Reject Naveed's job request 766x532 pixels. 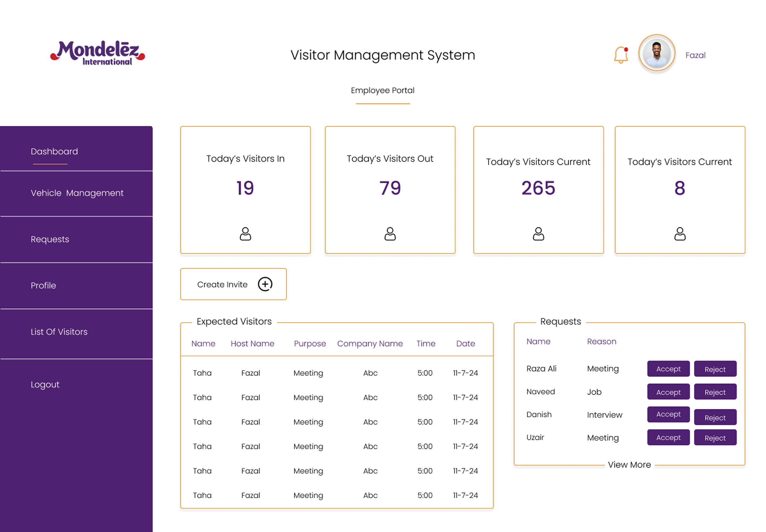pyautogui.click(x=715, y=392)
